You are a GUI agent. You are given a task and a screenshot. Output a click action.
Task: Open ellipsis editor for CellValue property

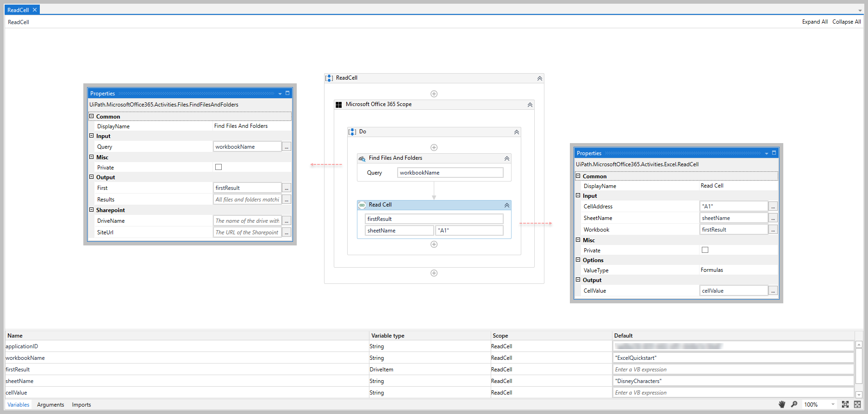(773, 291)
